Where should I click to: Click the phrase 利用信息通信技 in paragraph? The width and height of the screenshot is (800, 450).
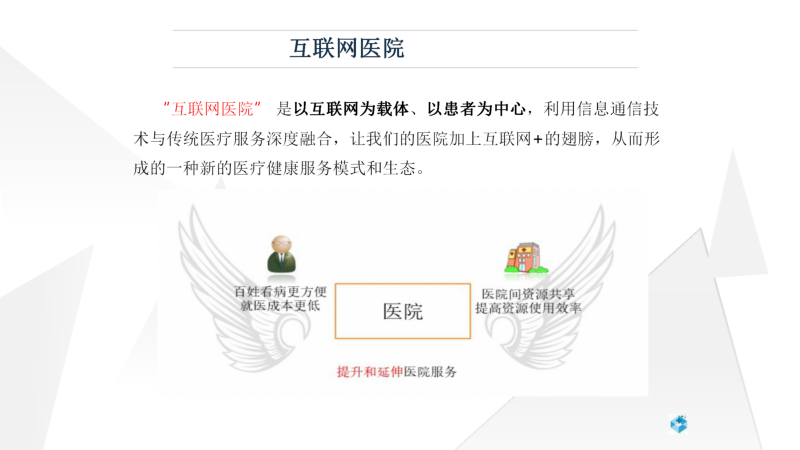[601, 109]
